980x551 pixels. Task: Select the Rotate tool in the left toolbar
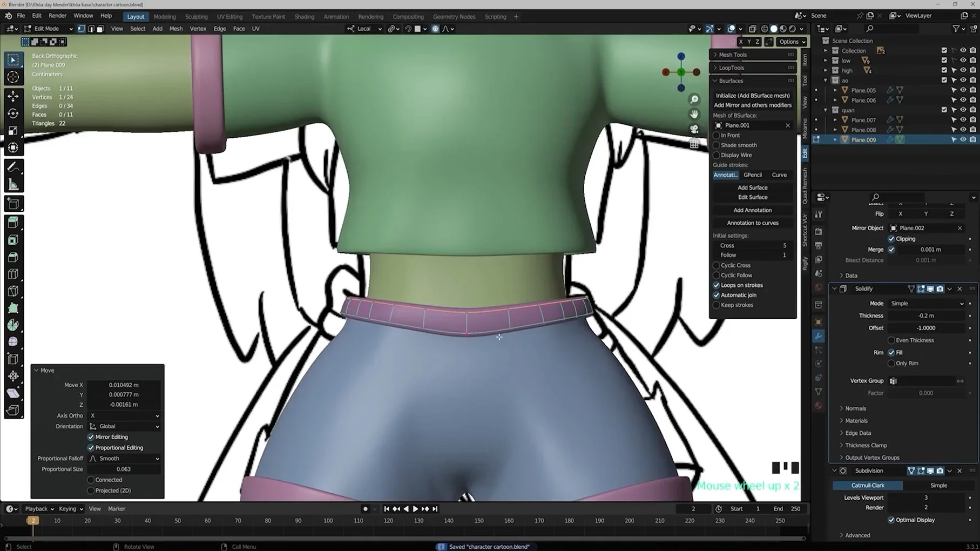[13, 113]
